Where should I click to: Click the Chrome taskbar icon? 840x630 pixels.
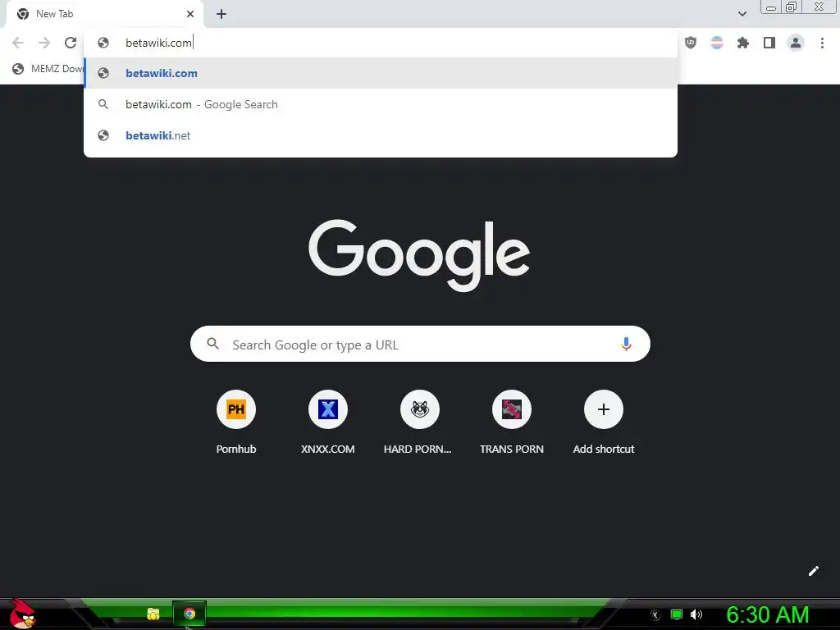[x=189, y=614]
